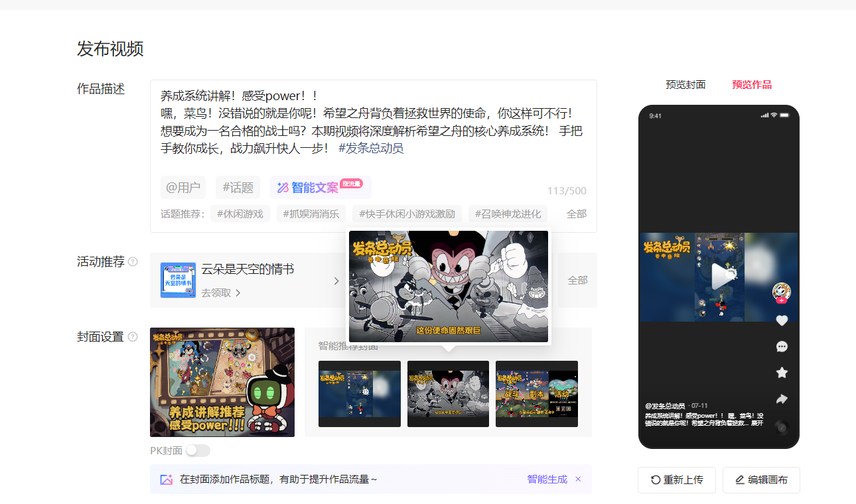
Task: Add the #快手休闲小游戏激励 topic tag
Action: click(x=407, y=214)
